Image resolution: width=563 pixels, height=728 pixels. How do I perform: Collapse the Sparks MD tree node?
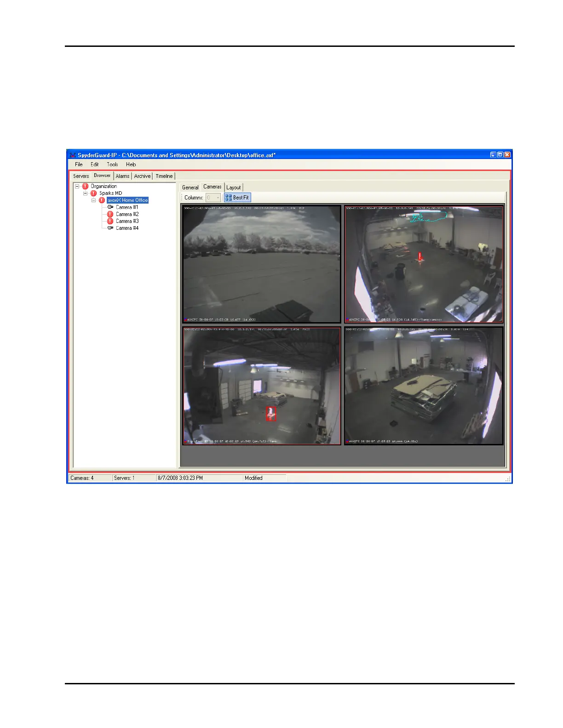pos(86,193)
